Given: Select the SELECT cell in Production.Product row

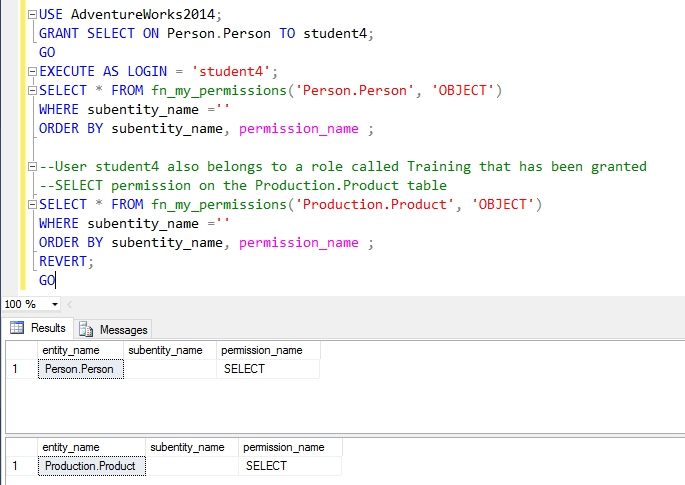Looking at the screenshot, I should (266, 466).
